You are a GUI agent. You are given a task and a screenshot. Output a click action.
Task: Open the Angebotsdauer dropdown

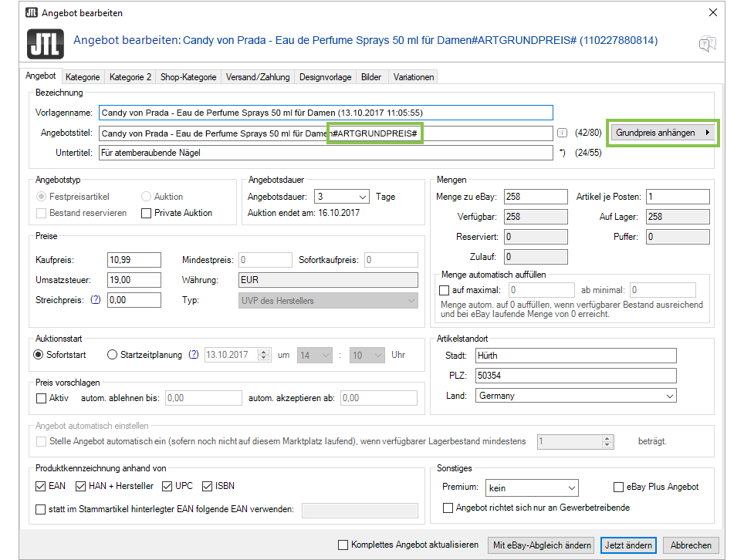(x=343, y=197)
